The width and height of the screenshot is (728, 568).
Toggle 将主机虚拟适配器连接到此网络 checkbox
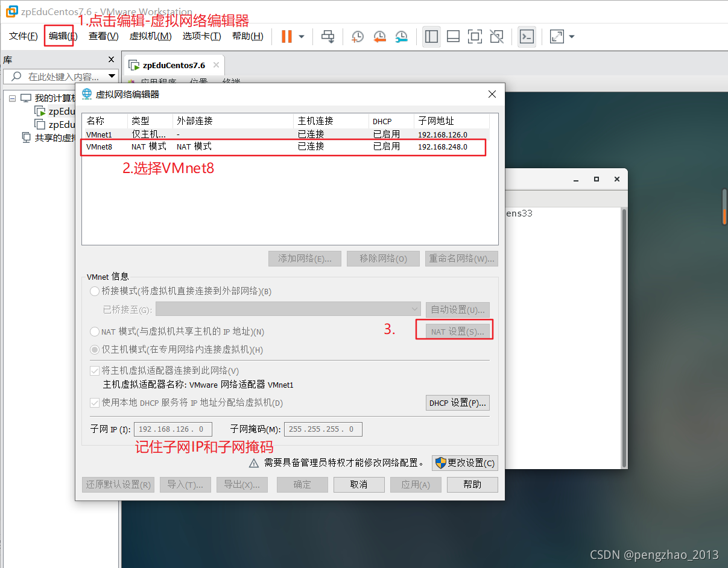pos(95,371)
